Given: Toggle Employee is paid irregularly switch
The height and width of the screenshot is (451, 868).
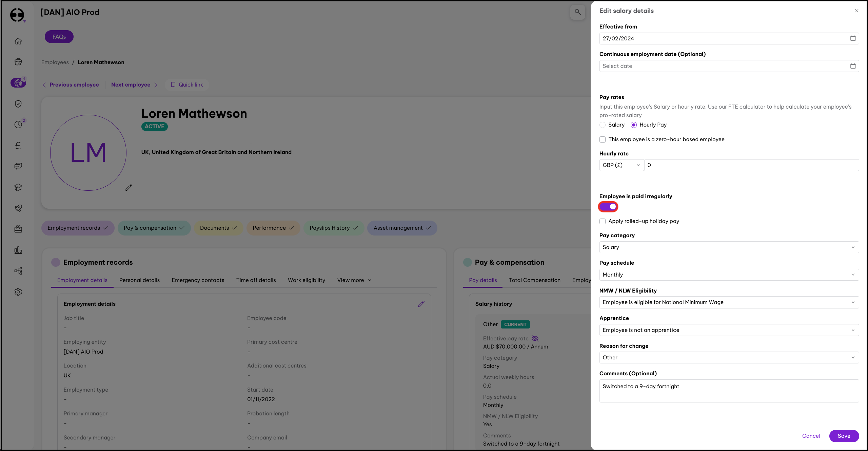Looking at the screenshot, I should click(608, 207).
